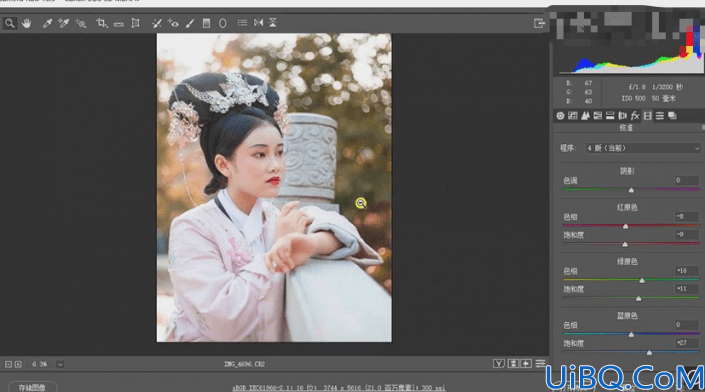Edit the green saturation +11 value field
705x392 pixels.
687,289
